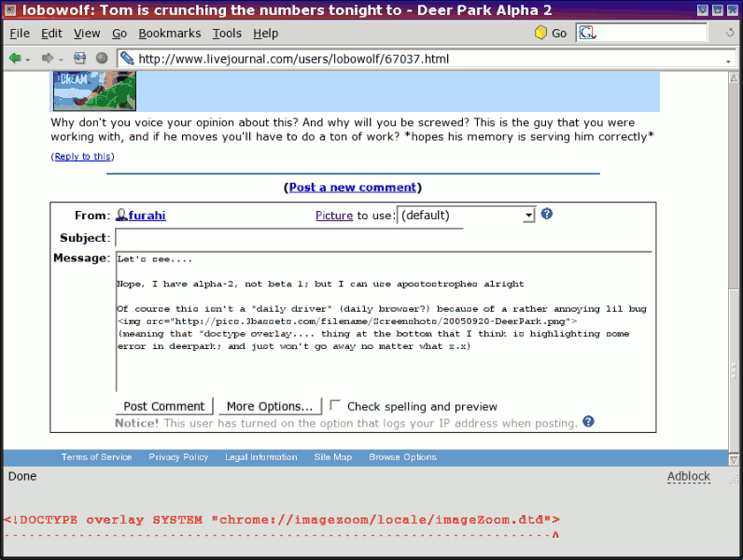Click the green Back arrow button
Screen dimensions: 743x560
pos(15,58)
